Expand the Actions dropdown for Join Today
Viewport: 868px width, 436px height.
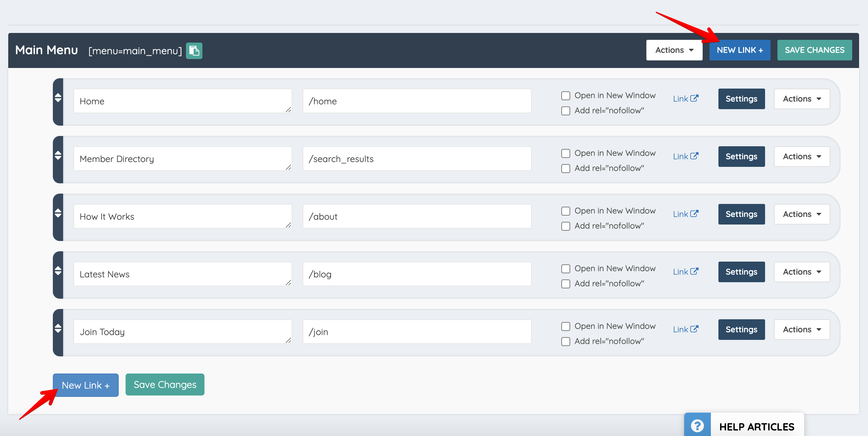(802, 329)
